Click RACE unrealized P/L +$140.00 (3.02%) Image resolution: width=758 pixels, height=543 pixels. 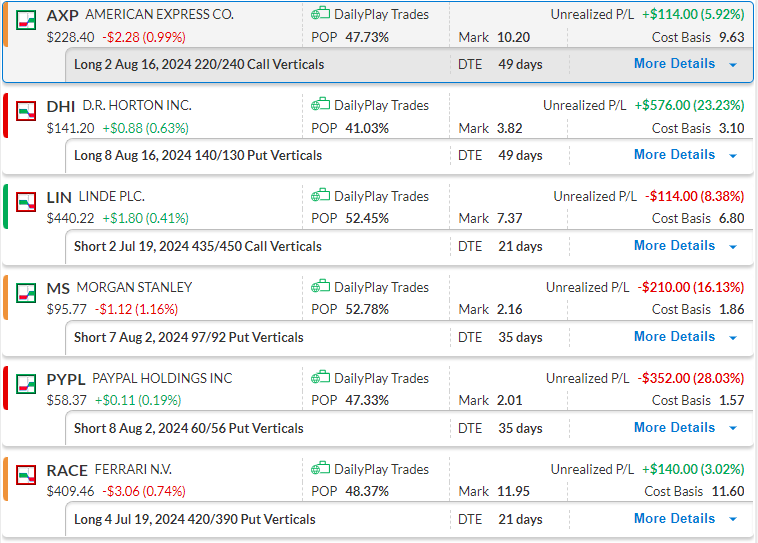tap(693, 469)
